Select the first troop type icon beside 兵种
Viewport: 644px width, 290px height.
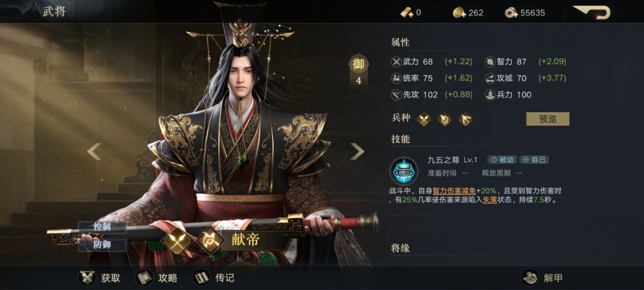[x=424, y=119]
